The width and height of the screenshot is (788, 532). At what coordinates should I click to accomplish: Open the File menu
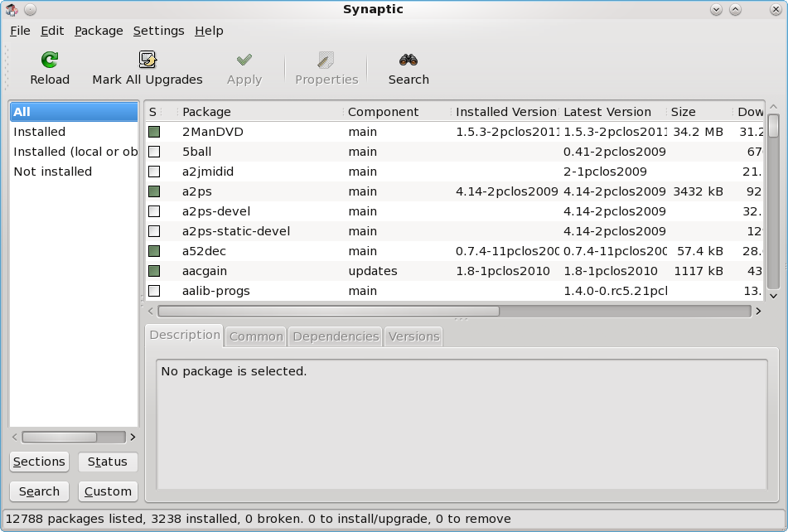pos(20,31)
